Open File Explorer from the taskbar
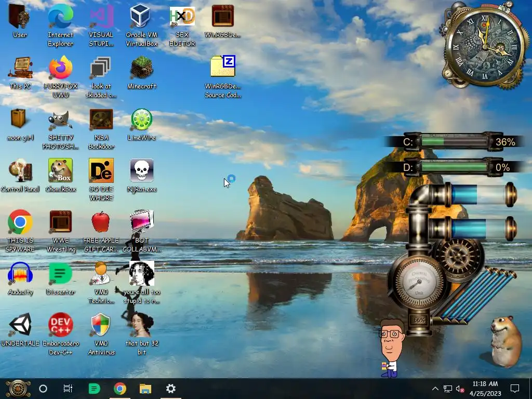Viewport: 532px width, 399px height. click(x=145, y=389)
